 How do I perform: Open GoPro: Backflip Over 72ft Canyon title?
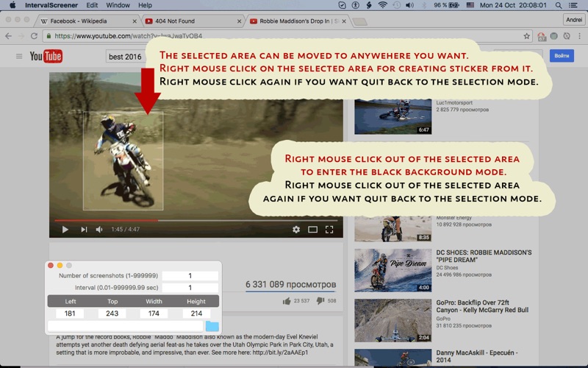pos(482,306)
